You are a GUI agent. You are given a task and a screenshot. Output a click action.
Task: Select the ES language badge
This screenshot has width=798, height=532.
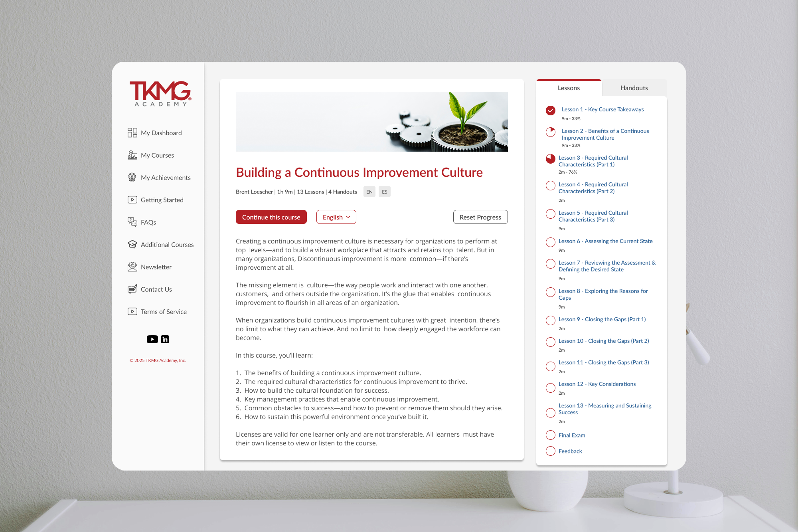point(384,192)
